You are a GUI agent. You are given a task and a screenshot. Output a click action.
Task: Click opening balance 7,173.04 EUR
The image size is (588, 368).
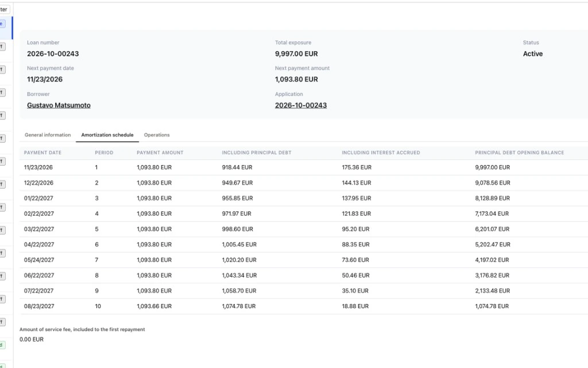(x=492, y=214)
